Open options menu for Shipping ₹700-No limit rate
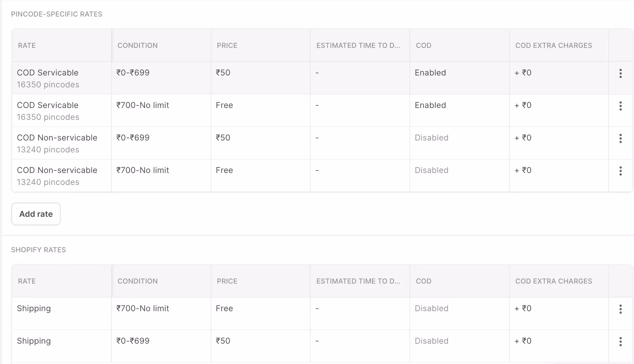The height and width of the screenshot is (364, 634). tap(620, 309)
